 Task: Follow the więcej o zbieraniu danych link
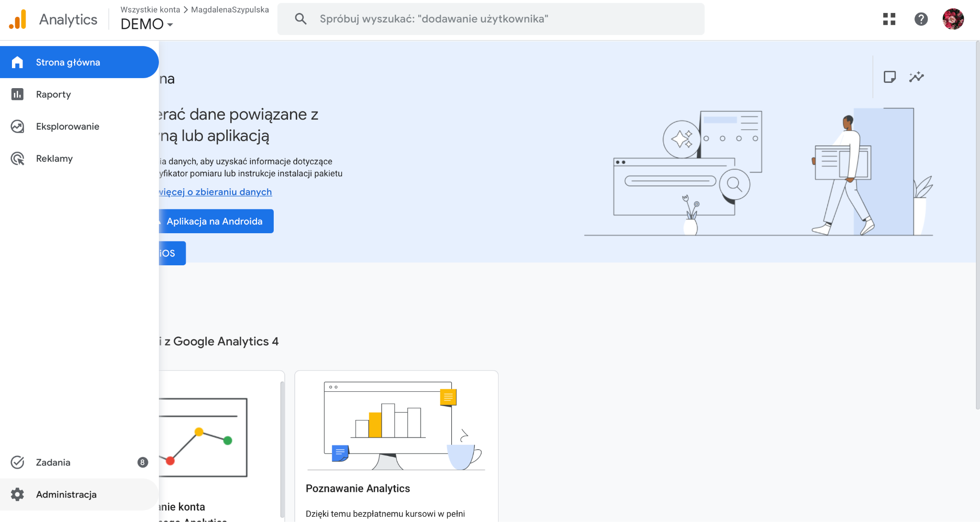[x=215, y=192]
